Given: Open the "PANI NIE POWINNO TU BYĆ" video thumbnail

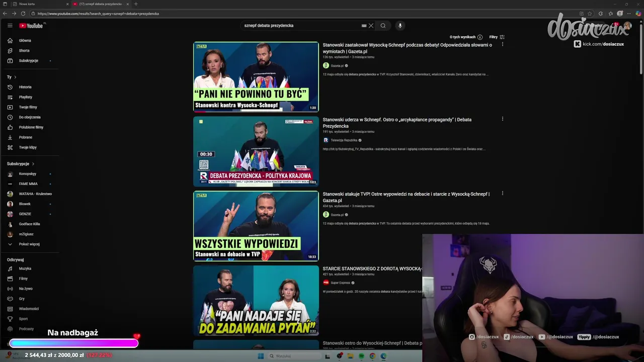Looking at the screenshot, I should point(256,77).
